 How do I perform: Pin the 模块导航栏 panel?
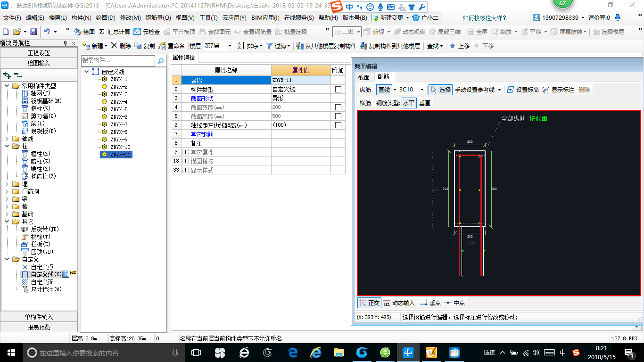click(x=66, y=43)
